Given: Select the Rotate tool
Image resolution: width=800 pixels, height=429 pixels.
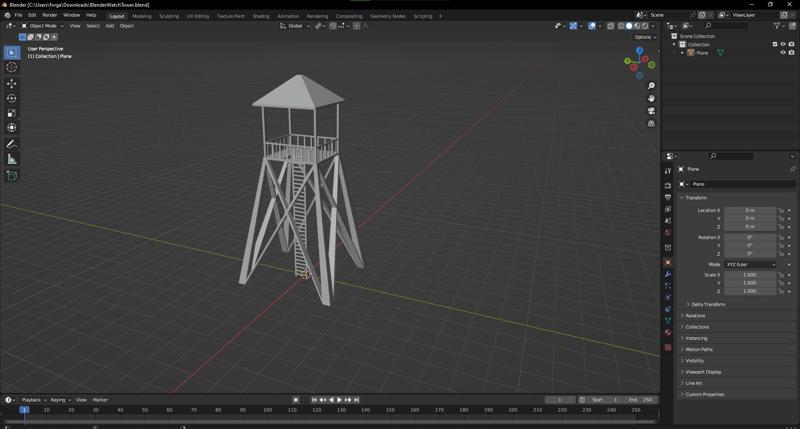Looking at the screenshot, I should [12, 98].
